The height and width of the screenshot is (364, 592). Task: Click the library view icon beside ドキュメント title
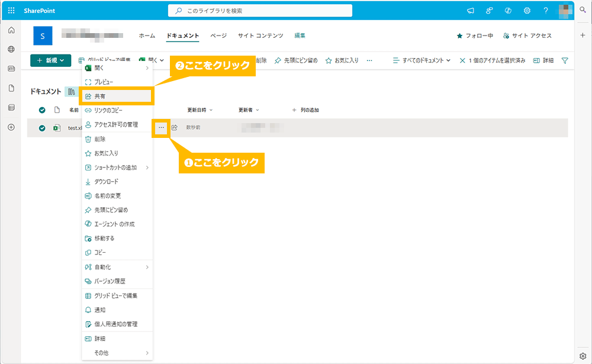[x=72, y=91]
